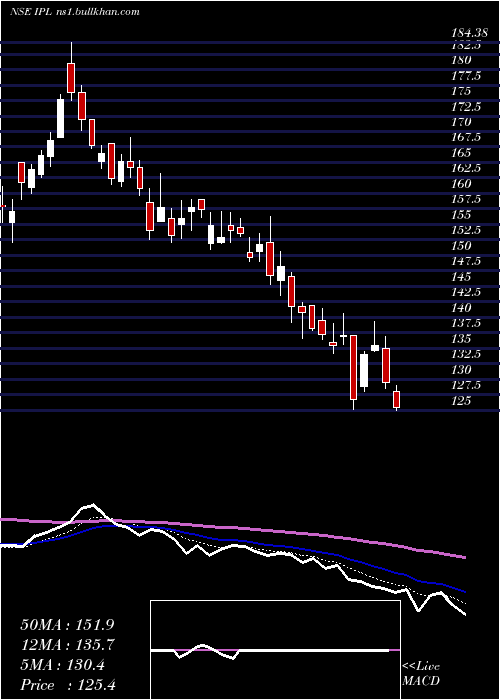Click the 135 price axis label
The image size is (500, 700).
click(461, 338)
